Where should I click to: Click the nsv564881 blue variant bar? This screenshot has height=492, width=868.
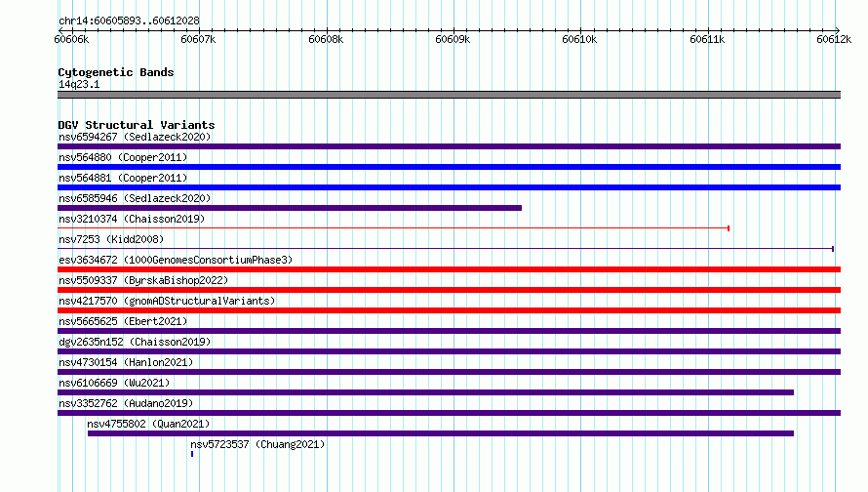[449, 187]
